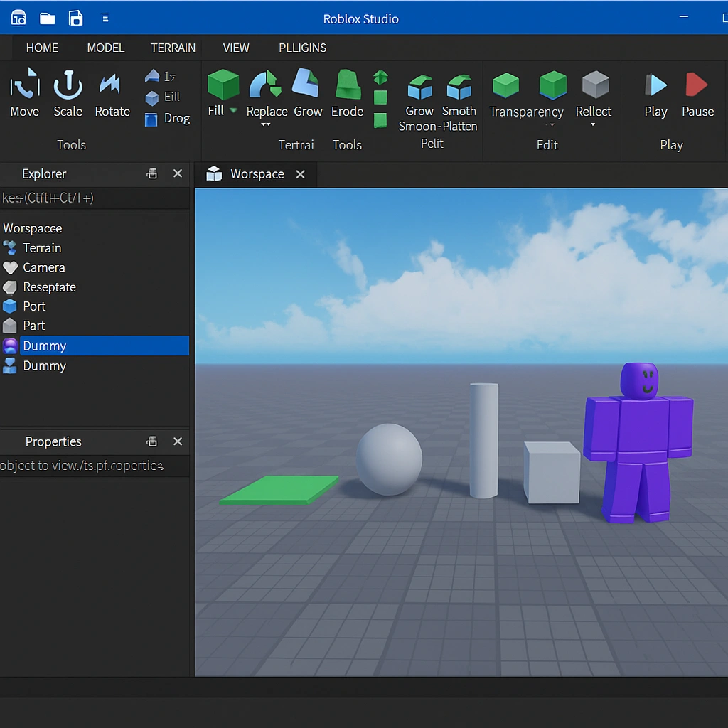Switch to the VIEW tab
Viewport: 728px width, 728px height.
(236, 48)
